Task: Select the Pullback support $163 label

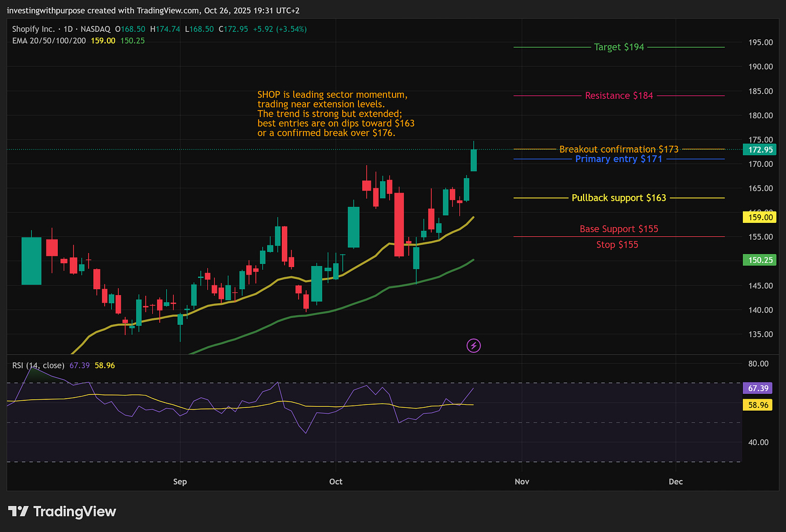Action: pos(619,198)
